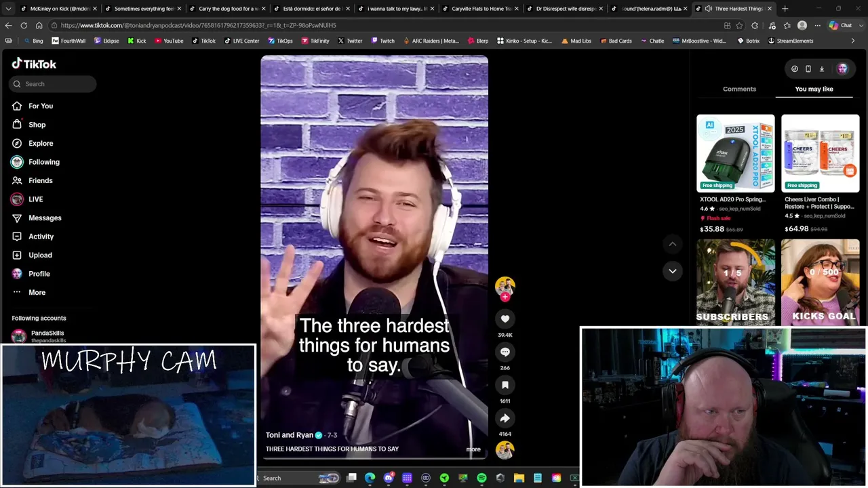Open Toni and Ryan's profile link

tap(290, 435)
